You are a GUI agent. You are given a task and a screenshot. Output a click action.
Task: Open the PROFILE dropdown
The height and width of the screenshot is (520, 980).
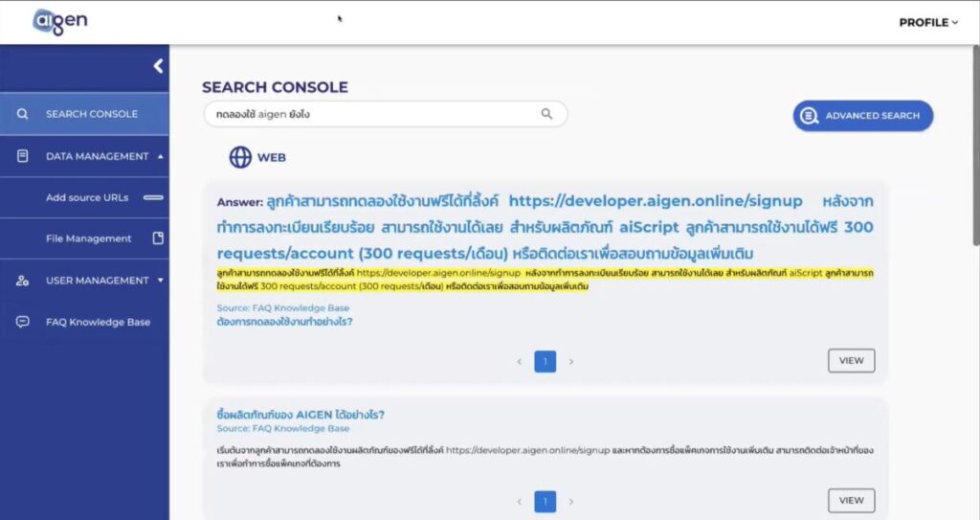928,23
